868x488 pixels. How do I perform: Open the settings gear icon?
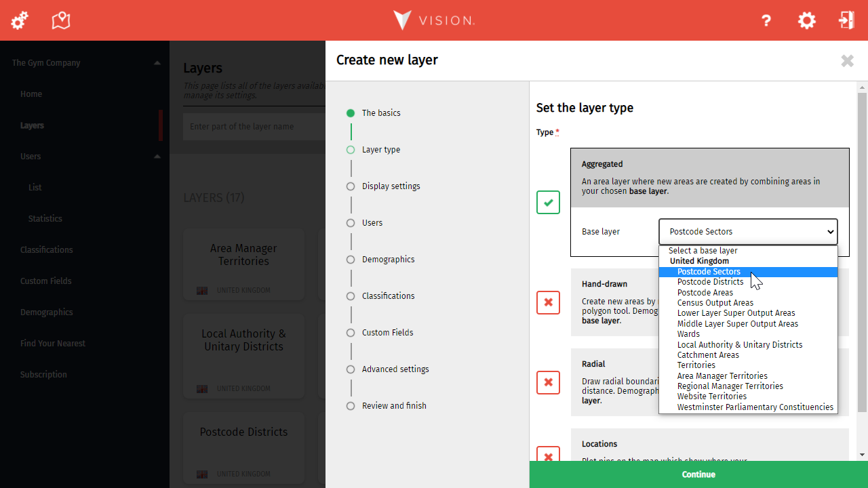[806, 20]
